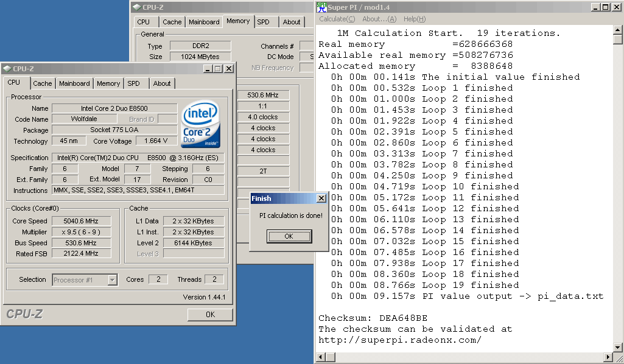Click the 1:1 ratio value in Memory window

pos(263,106)
